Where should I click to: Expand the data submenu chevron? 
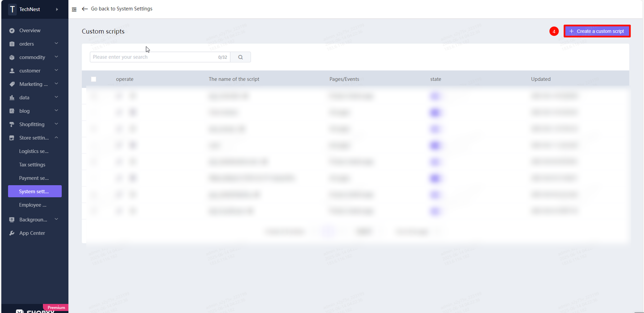pyautogui.click(x=56, y=97)
